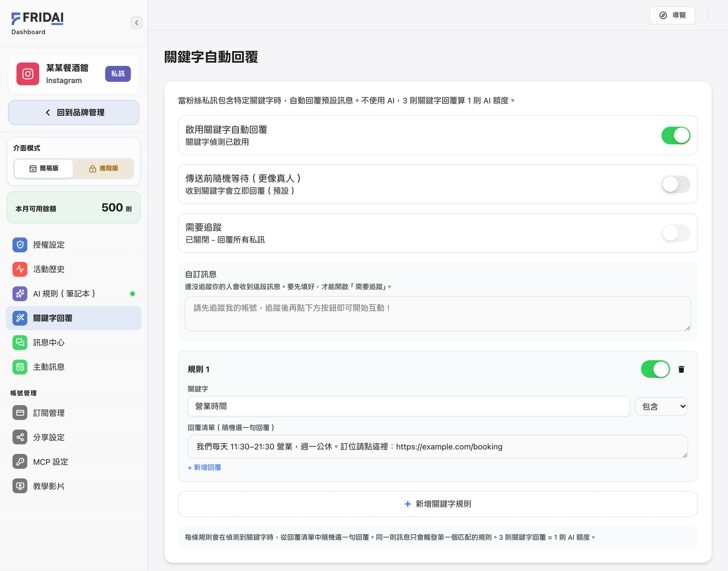Disable the 啟用關鍵字自動回覆 toggle
Screen dimensions: 728x571
[676, 135]
